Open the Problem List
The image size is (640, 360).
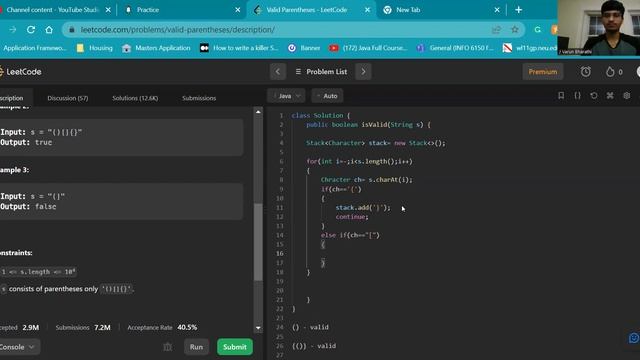coord(321,72)
